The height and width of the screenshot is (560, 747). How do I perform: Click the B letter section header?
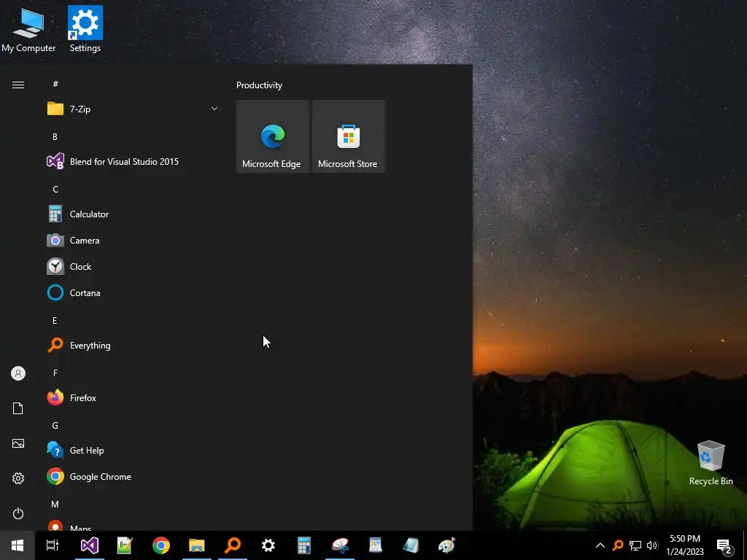pyautogui.click(x=55, y=136)
